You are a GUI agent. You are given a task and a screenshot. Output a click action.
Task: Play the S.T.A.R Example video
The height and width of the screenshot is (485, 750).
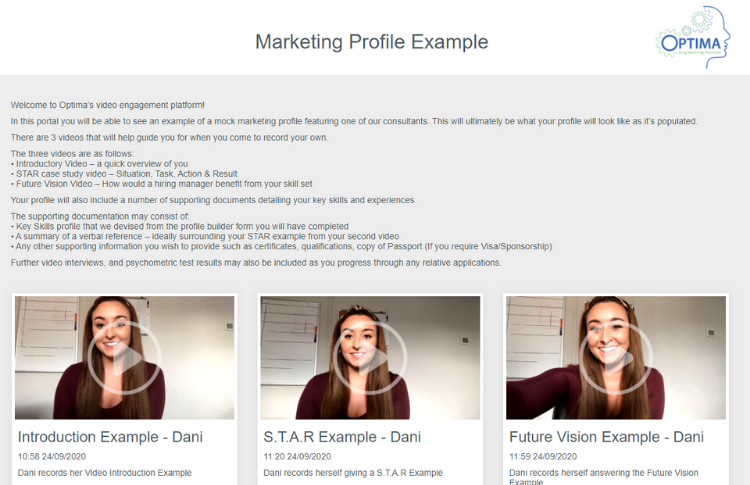tap(370, 358)
